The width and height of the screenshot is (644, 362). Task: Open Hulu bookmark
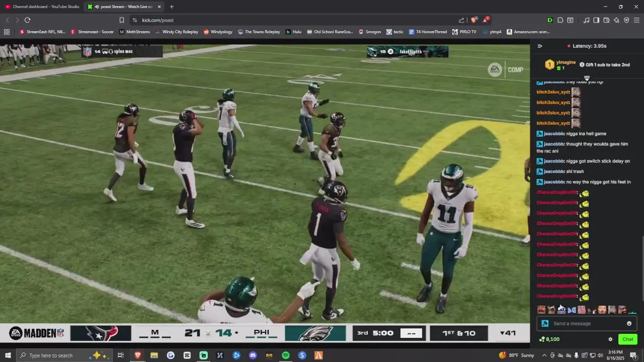pyautogui.click(x=293, y=32)
